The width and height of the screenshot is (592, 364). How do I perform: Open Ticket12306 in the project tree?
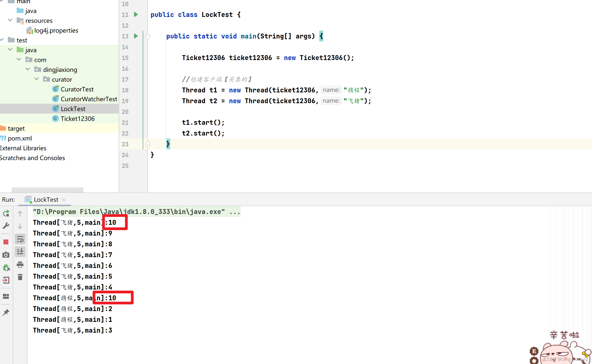pyautogui.click(x=77, y=119)
